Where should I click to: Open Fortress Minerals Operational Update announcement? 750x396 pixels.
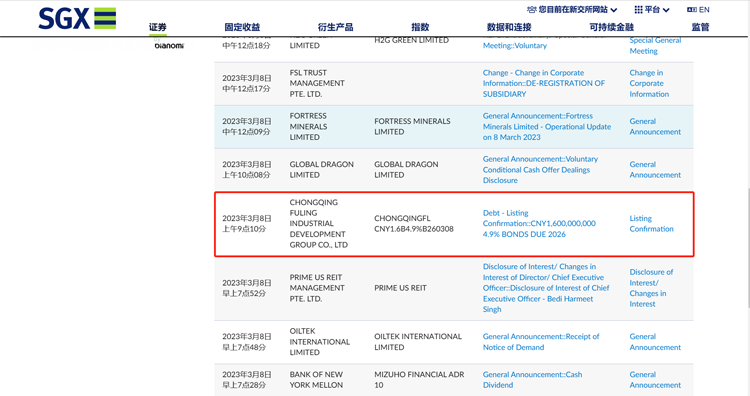(x=547, y=126)
